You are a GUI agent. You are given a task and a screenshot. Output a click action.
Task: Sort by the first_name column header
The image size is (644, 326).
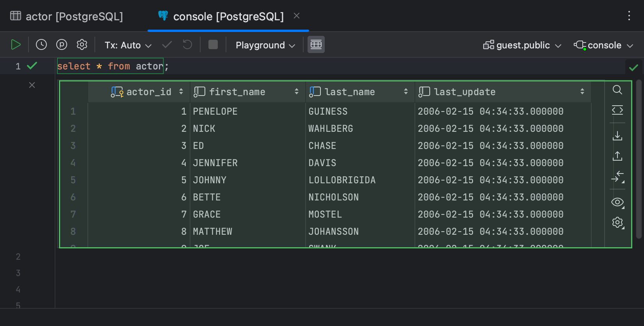click(237, 92)
